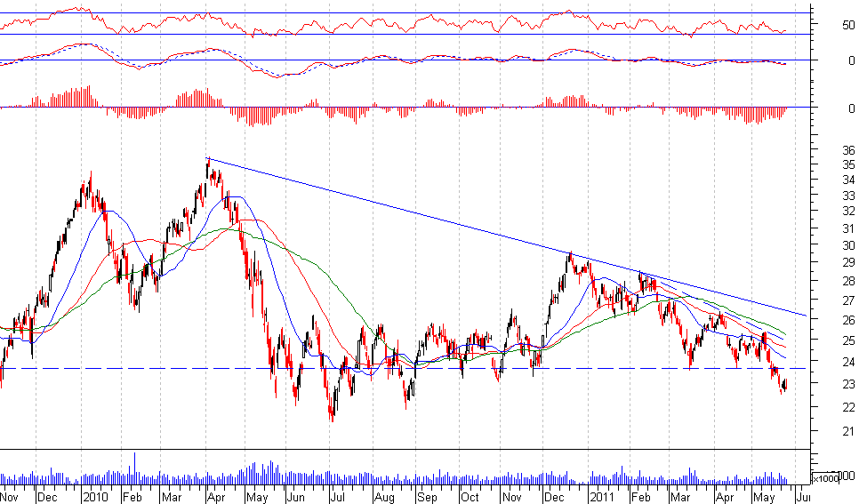Click the price label 33
Viewport: 859px width, 504px height.
click(848, 196)
